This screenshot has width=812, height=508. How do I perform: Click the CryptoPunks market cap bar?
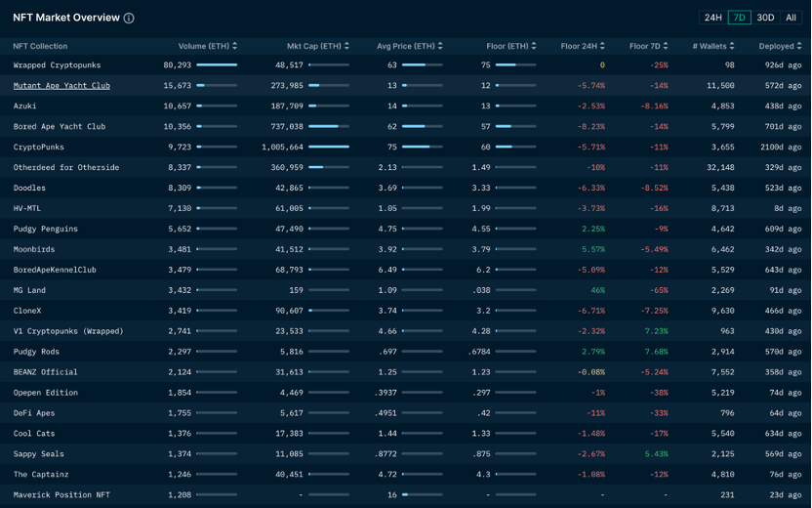(x=329, y=148)
